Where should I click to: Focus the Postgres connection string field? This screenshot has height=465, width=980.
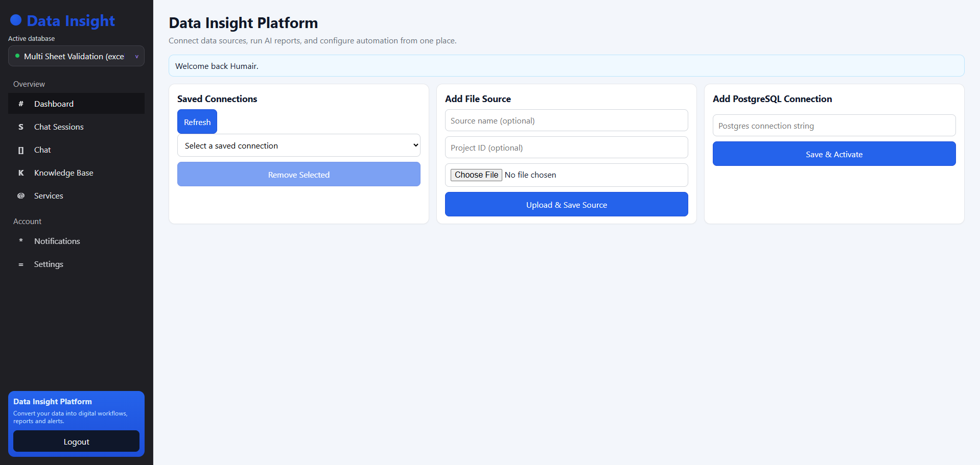pos(834,126)
